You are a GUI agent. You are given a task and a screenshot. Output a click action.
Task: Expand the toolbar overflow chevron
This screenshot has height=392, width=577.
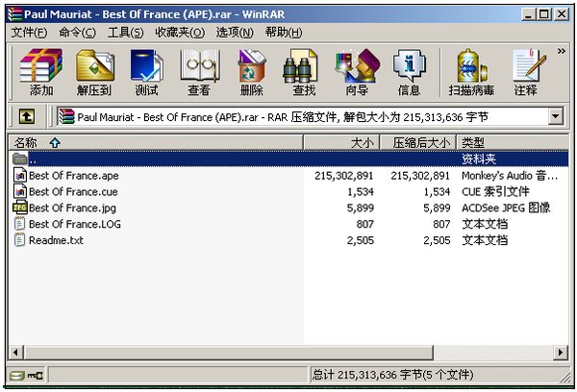pos(562,51)
